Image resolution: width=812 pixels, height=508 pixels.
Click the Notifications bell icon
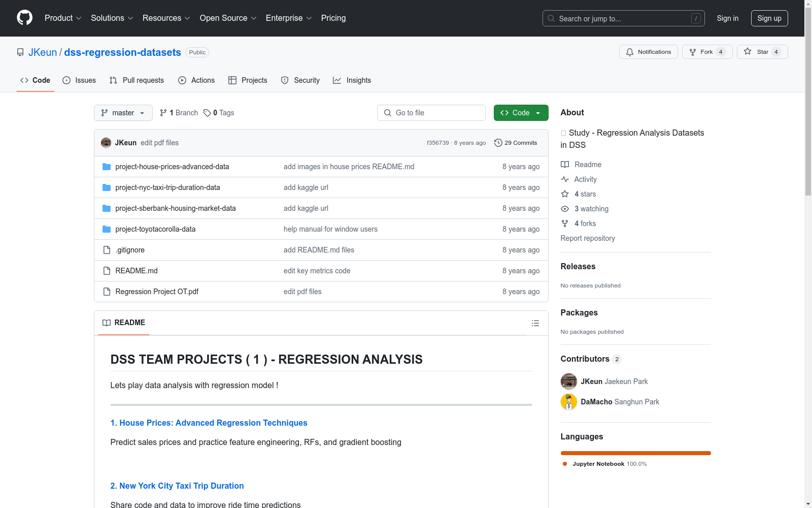click(630, 52)
